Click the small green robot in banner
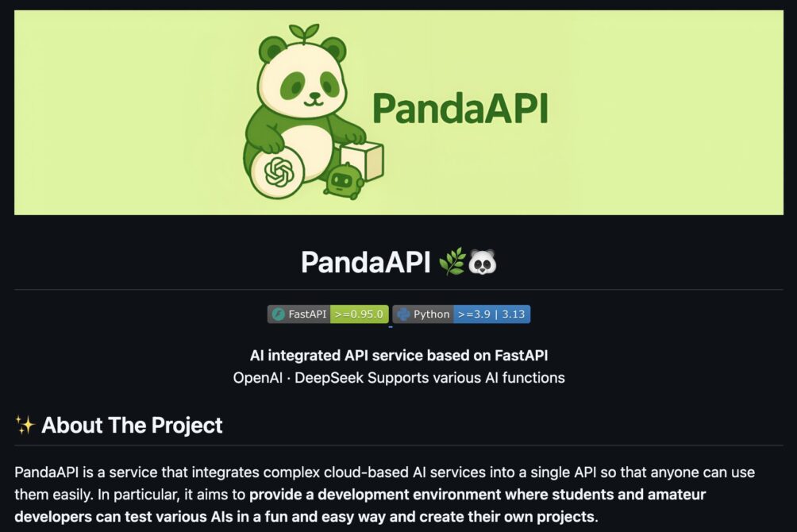The height and width of the screenshot is (532, 797). (x=343, y=181)
